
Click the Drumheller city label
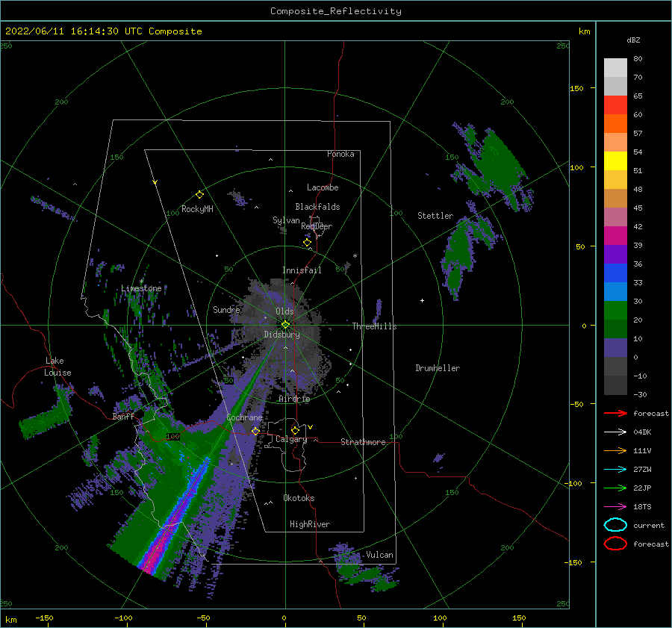pos(438,368)
